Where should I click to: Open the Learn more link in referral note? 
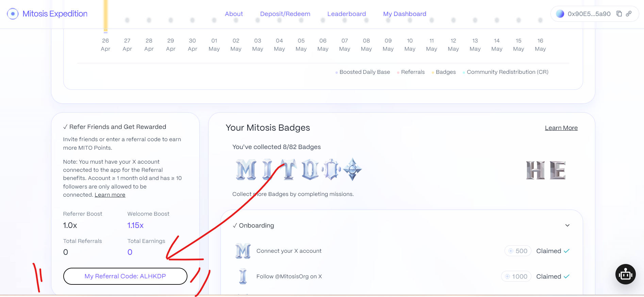tap(110, 195)
